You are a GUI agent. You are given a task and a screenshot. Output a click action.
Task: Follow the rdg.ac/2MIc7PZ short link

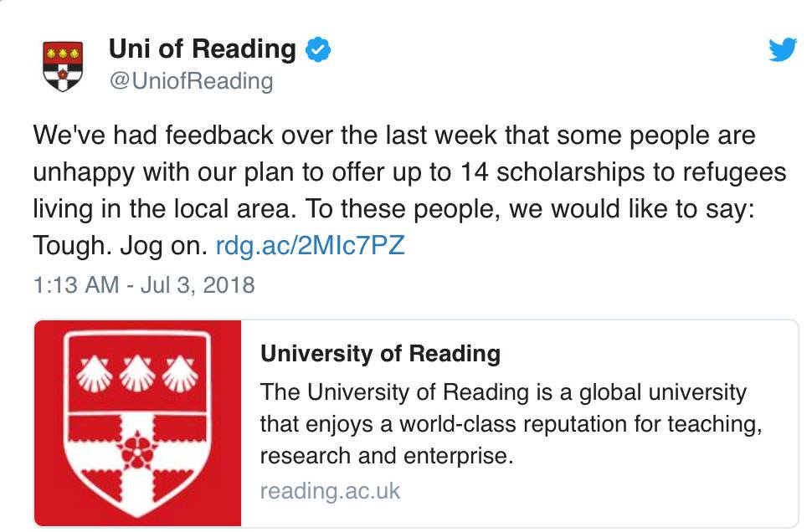coord(310,245)
